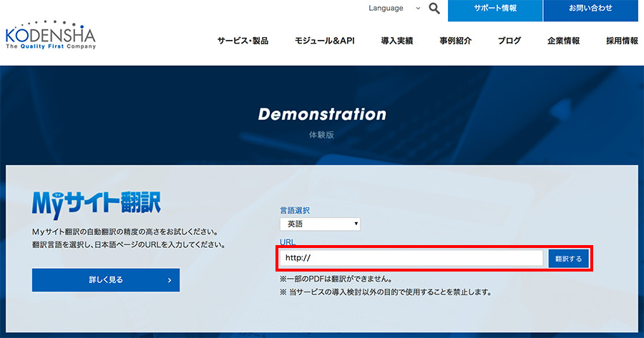The image size is (644, 338).
Task: Click the 詳しく見る details button
Action: pos(106,280)
